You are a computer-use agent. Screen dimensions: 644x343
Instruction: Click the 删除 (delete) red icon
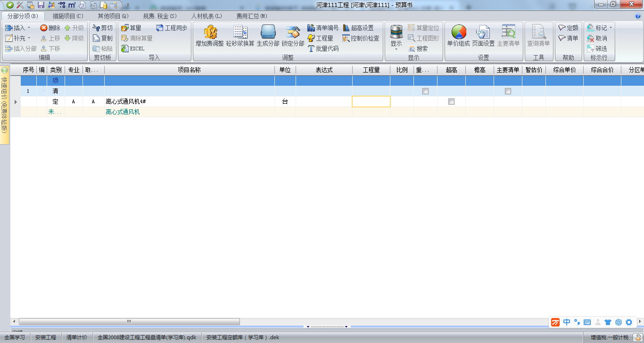pyautogui.click(x=50, y=28)
